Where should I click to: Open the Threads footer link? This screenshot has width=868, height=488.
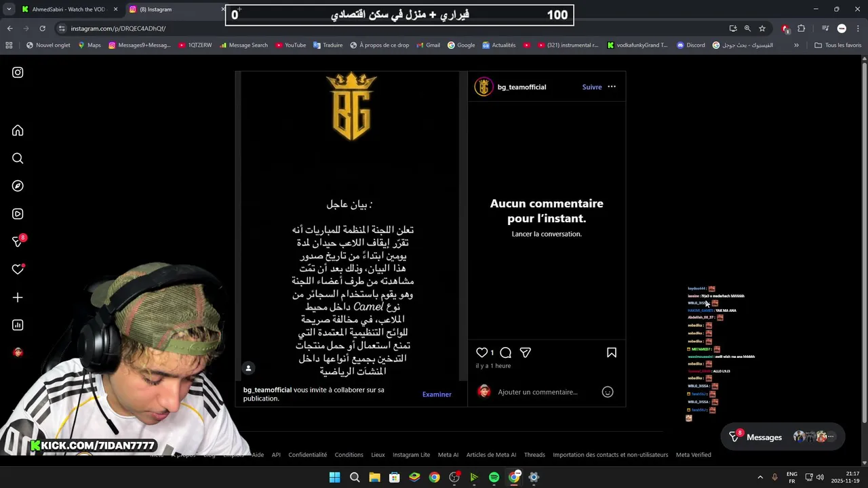tap(534, 455)
